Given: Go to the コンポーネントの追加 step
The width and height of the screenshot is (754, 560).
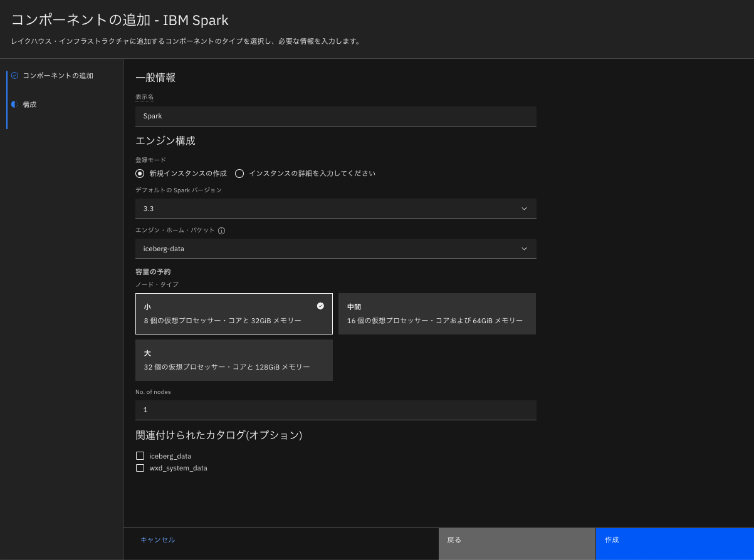Looking at the screenshot, I should (x=58, y=76).
